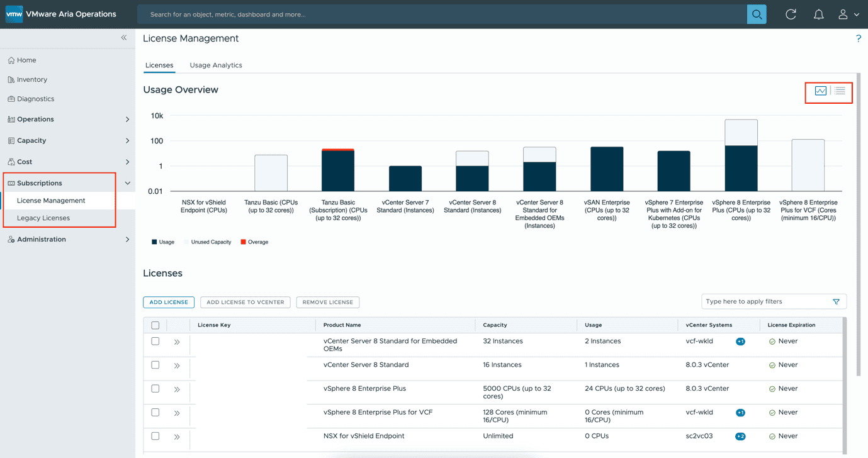Screen dimensions: 868x458
Task: Click the ADD LICENSE button
Action: coord(169,303)
